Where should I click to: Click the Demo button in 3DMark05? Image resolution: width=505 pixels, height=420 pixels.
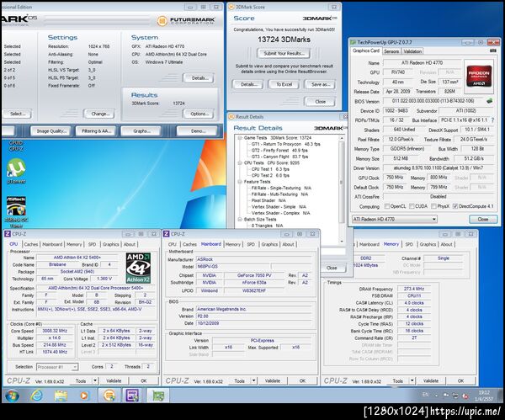[x=198, y=131]
